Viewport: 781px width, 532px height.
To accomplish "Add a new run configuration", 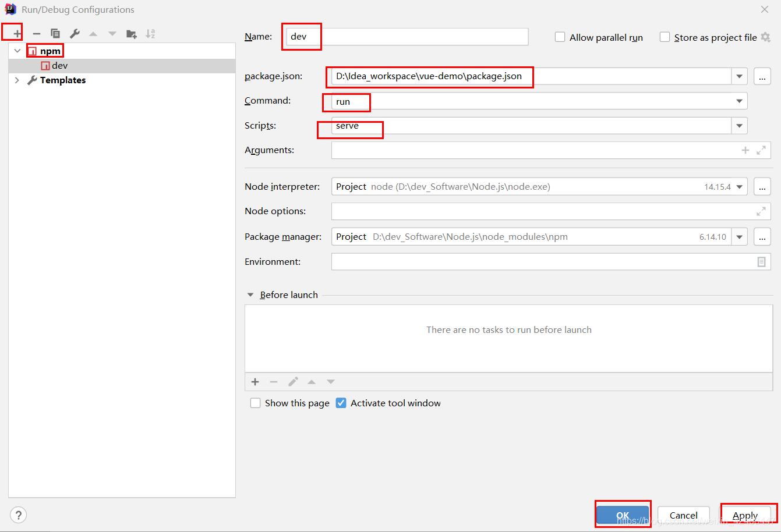I will click(x=17, y=34).
